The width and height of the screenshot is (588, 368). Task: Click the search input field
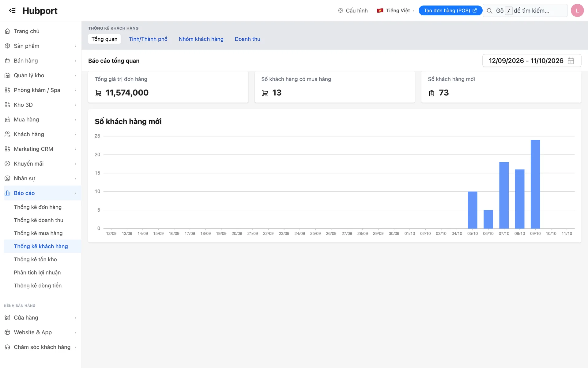pos(525,10)
